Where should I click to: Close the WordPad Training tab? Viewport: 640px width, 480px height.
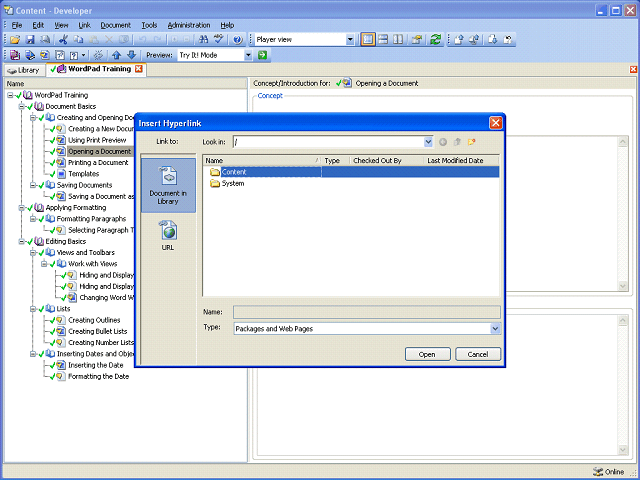pyautogui.click(x=139, y=69)
